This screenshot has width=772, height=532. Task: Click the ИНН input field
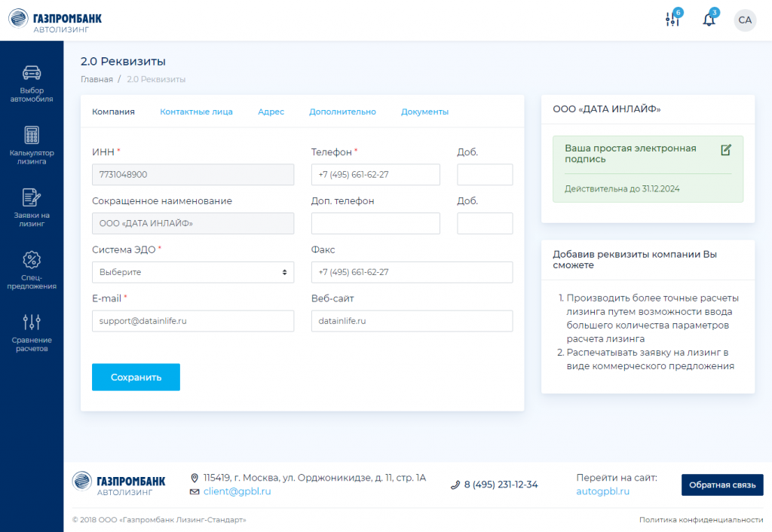193,175
